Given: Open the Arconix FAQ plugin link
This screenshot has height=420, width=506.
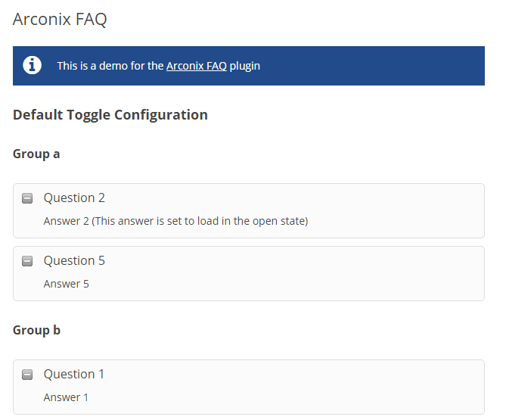Looking at the screenshot, I should (196, 66).
